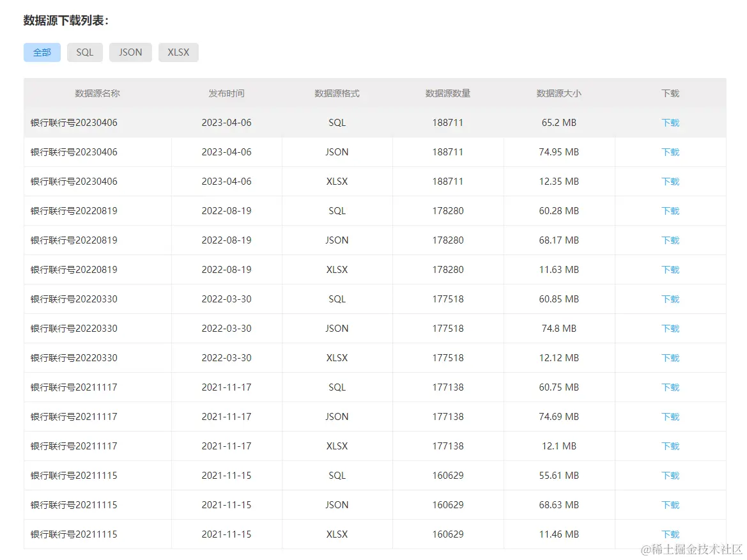Click 177138 count in the 60.75 MB row
The width and height of the screenshot is (747, 560).
tap(448, 387)
